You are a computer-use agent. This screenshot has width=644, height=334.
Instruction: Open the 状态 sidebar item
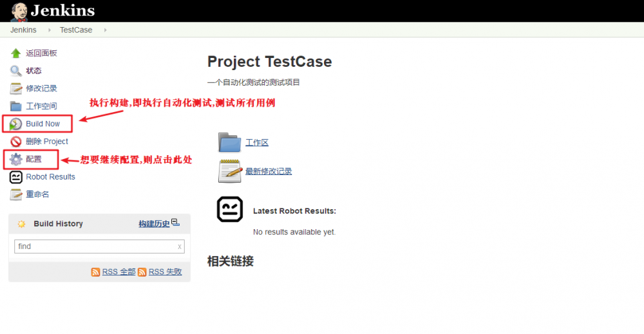pos(33,71)
